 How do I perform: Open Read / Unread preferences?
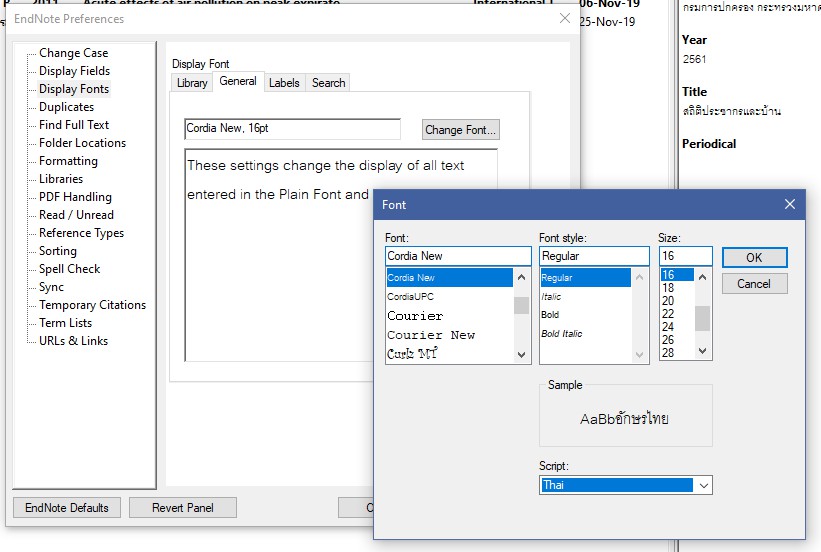[x=76, y=215]
